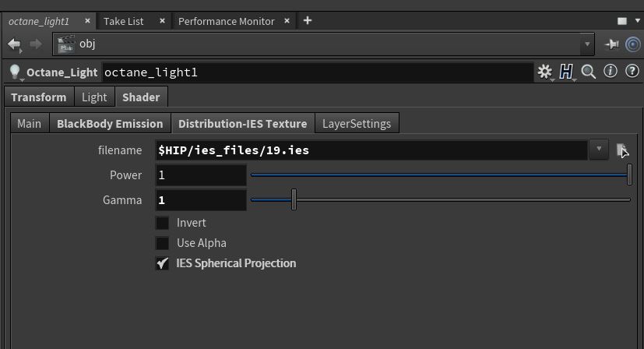Open file chooser beside filename field

pyautogui.click(x=621, y=150)
